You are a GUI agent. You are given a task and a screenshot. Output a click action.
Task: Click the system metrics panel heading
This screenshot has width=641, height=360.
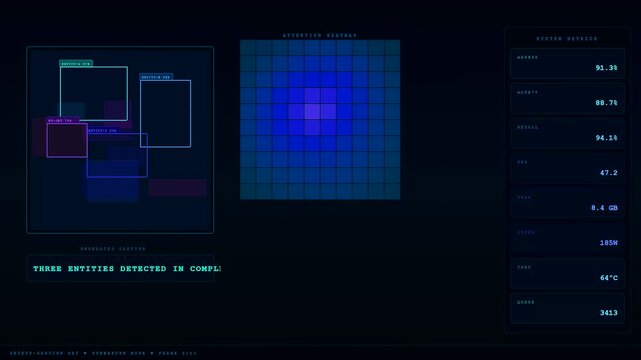pos(567,39)
